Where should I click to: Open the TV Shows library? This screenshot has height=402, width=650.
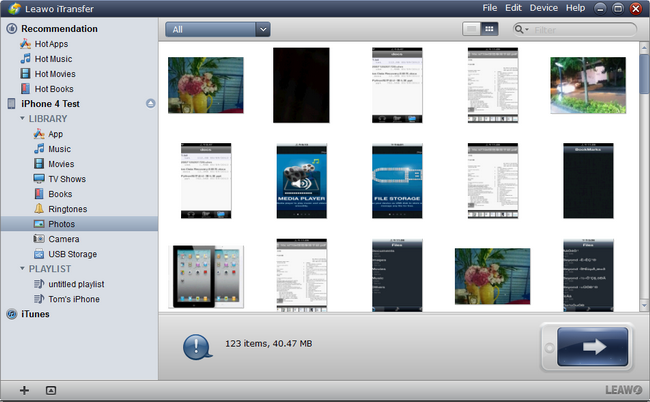click(67, 179)
